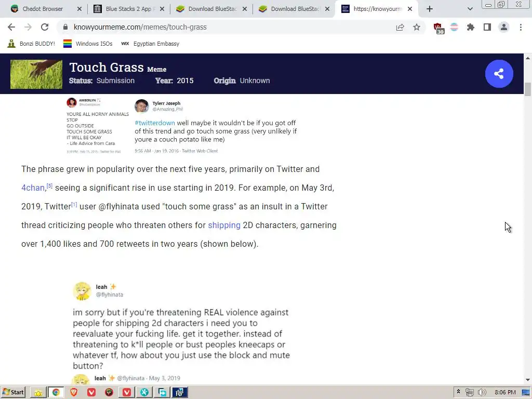Open the Egyptian Embassy bookmark

point(150,44)
